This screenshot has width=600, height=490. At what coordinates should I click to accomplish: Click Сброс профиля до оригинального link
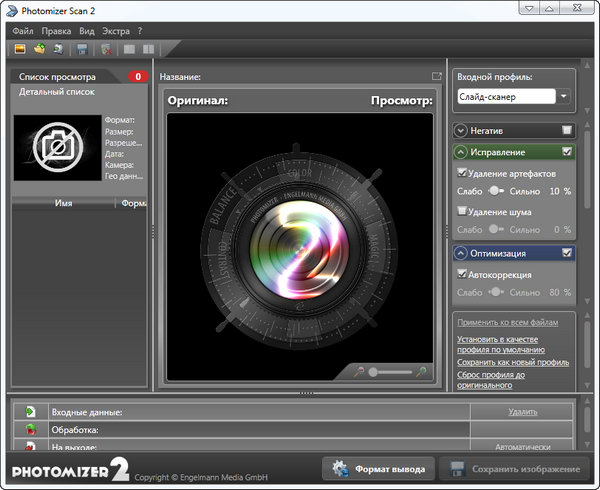click(491, 380)
